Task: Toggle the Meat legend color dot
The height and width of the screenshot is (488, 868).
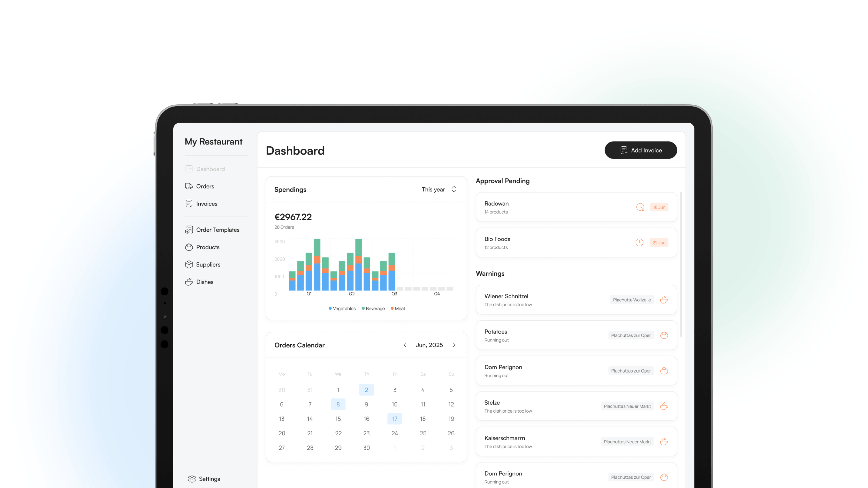Action: tap(392, 308)
